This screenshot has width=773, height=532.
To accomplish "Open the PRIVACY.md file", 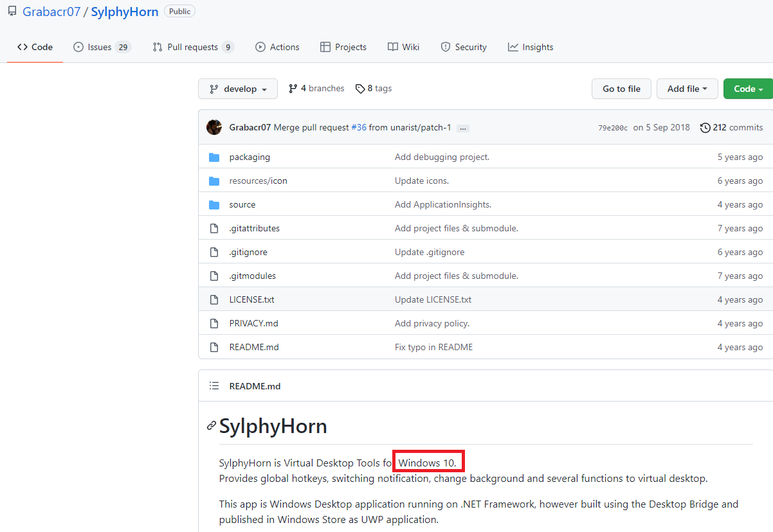I will click(253, 323).
